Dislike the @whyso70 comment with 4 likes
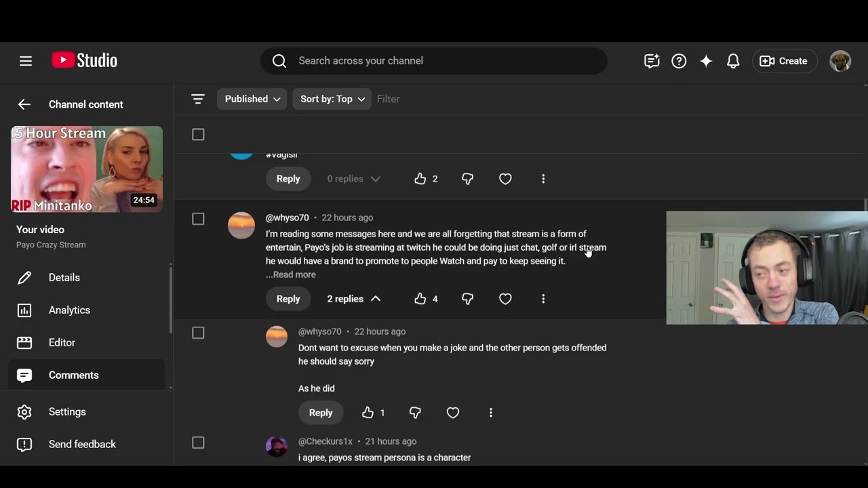Screen dimensions: 868x488 467,299
